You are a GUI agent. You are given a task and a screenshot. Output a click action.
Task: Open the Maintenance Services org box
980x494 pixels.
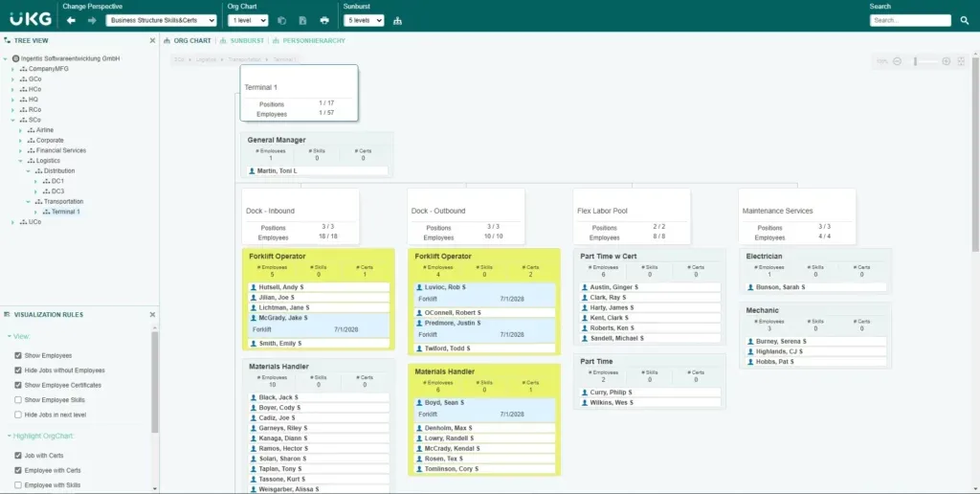coord(797,216)
